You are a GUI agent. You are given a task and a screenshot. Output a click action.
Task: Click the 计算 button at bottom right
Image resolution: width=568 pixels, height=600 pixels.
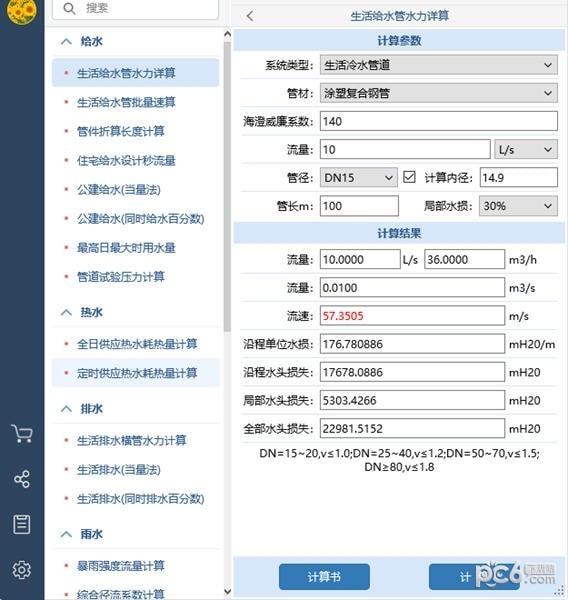pos(474,577)
